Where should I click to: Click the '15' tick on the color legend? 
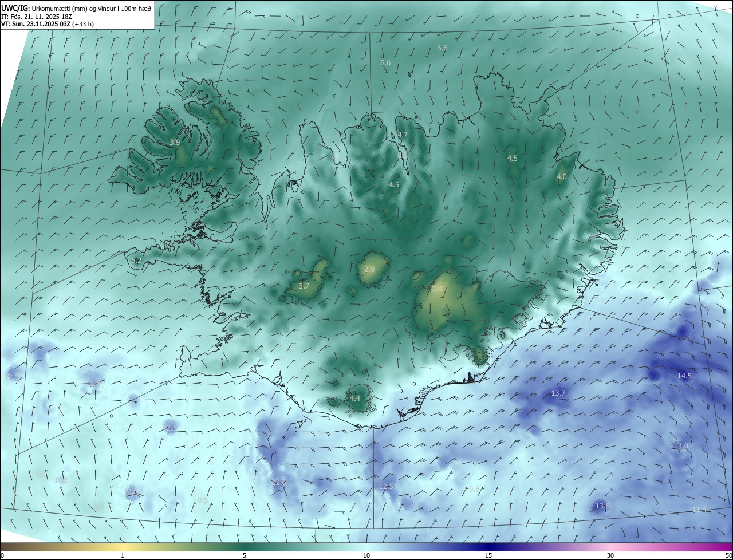[x=488, y=556]
